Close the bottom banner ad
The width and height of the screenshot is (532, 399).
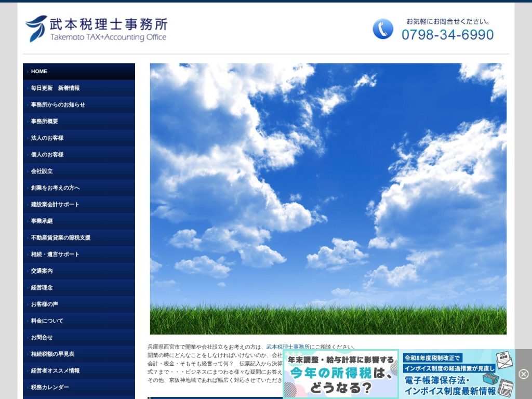524,374
